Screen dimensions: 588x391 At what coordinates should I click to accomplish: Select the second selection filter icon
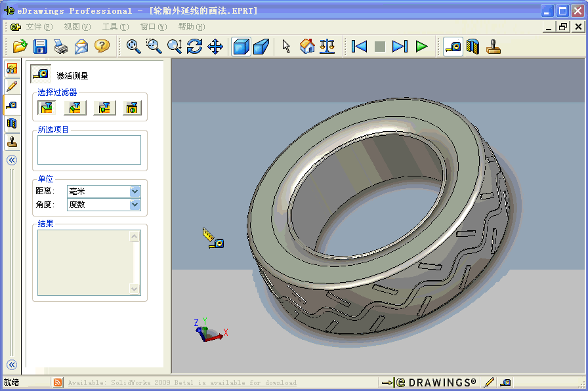point(75,108)
